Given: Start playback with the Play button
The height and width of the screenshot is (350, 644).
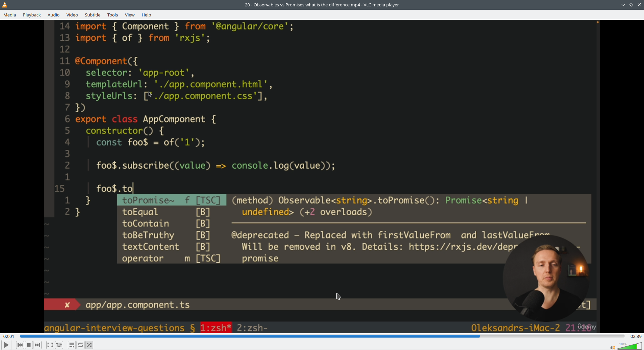Looking at the screenshot, I should pos(6,345).
